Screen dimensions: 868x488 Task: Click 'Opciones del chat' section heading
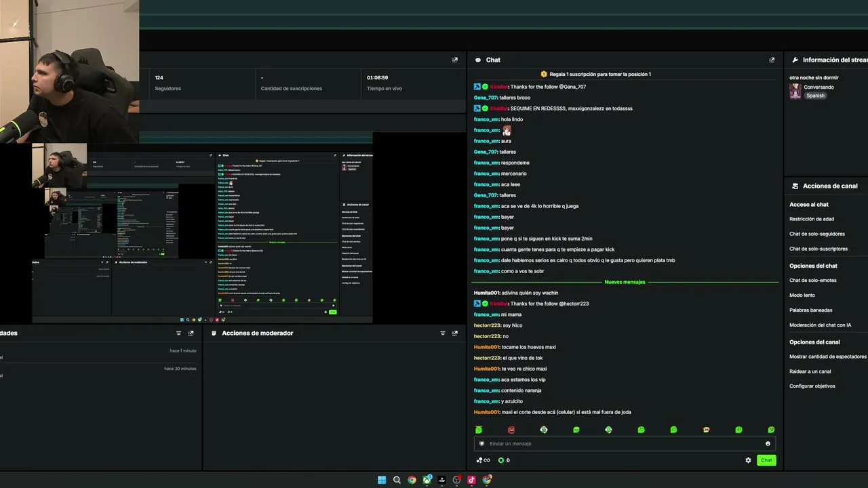pyautogui.click(x=813, y=266)
